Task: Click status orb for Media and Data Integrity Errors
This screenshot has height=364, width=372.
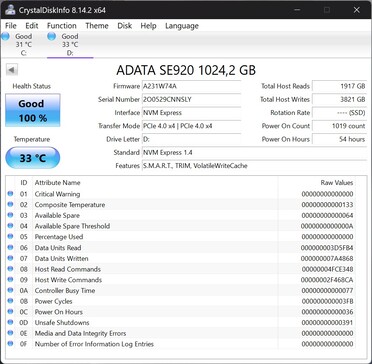Action: pos(10,333)
